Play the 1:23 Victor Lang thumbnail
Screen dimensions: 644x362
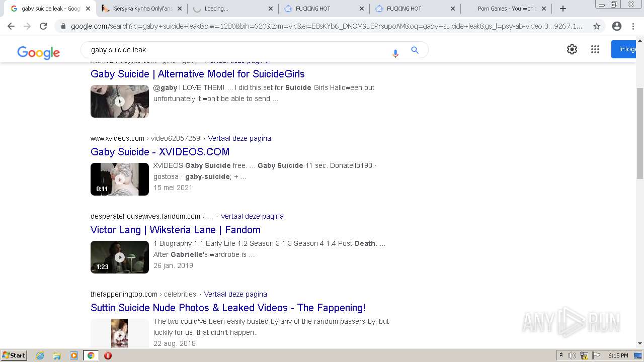[x=120, y=257]
